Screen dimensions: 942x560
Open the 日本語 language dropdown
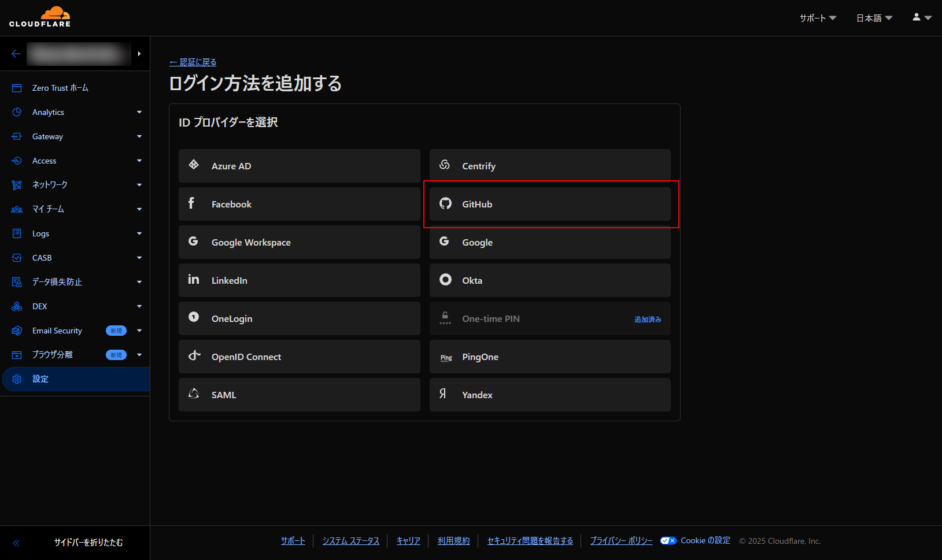click(x=874, y=18)
